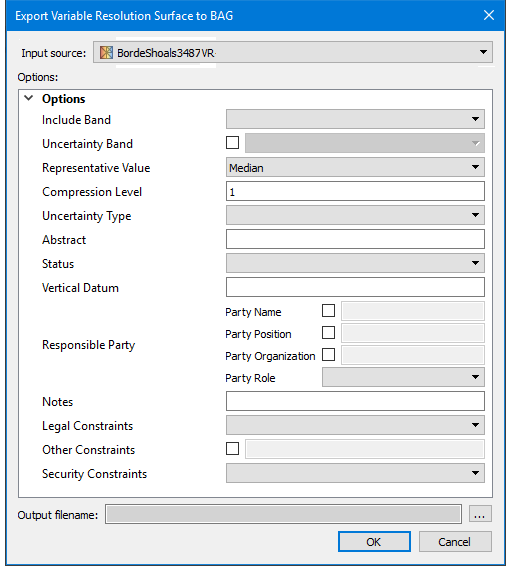The height and width of the screenshot is (566, 507).
Task: Open the Representative Value Median dropdown
Action: pos(355,167)
